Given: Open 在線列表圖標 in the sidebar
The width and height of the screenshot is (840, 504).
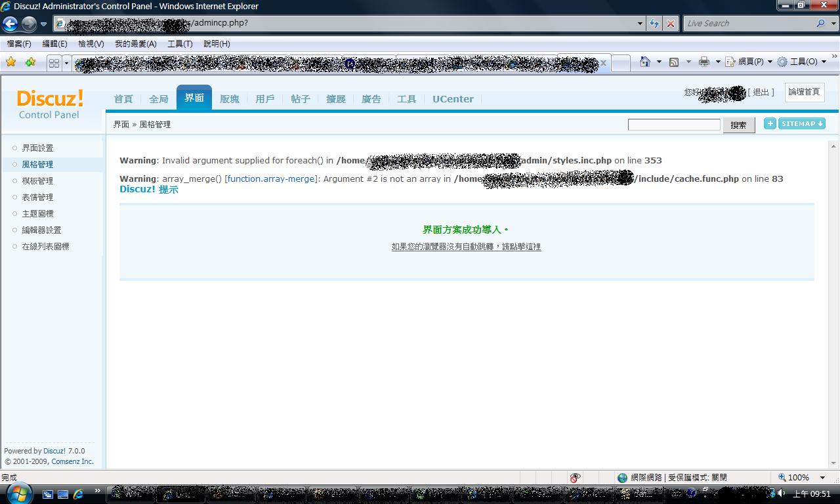Looking at the screenshot, I should [45, 247].
